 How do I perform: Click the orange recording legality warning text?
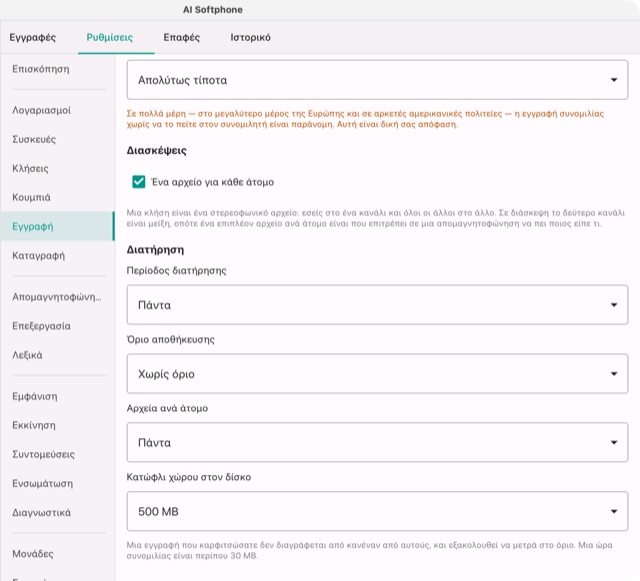click(365, 119)
